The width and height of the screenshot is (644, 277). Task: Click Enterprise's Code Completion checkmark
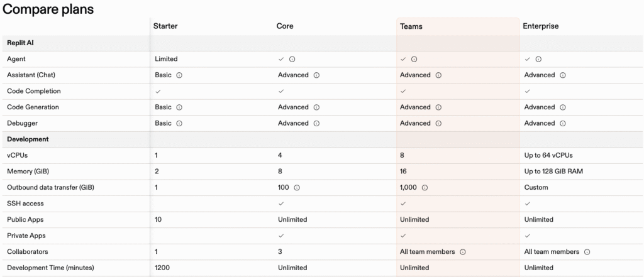(x=528, y=91)
